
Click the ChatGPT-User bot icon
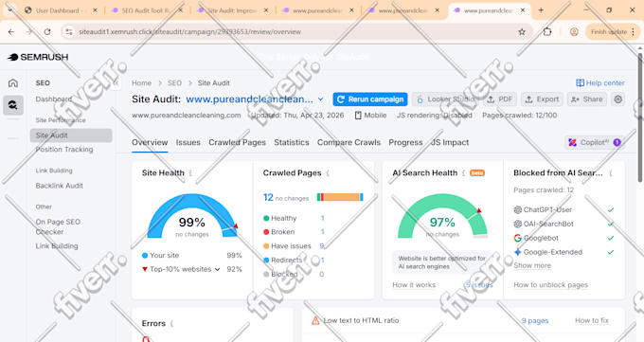tap(517, 209)
